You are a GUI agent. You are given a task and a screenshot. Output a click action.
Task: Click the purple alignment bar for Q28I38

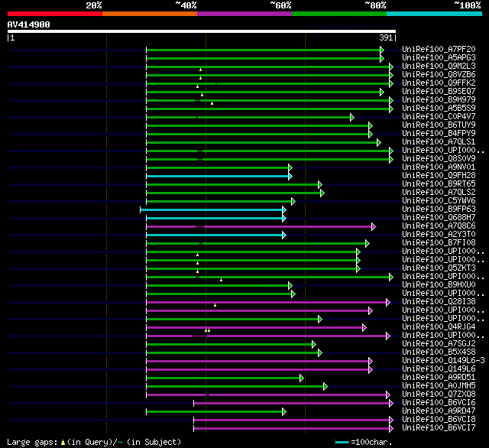point(267,303)
